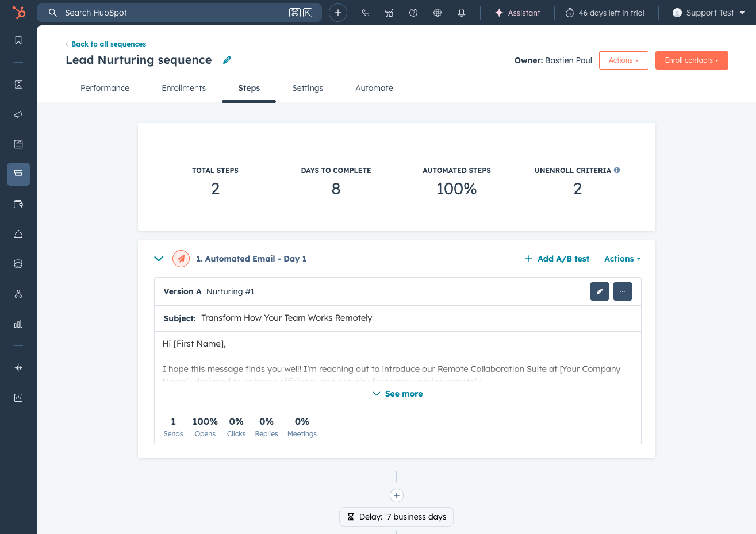Open the calling phone icon
Image resolution: width=756 pixels, height=534 pixels.
pos(365,13)
